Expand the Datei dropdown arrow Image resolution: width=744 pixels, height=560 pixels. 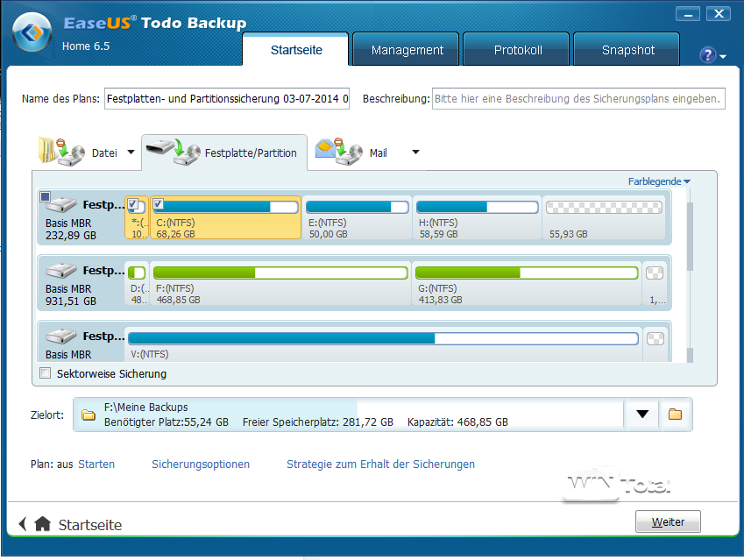point(131,152)
